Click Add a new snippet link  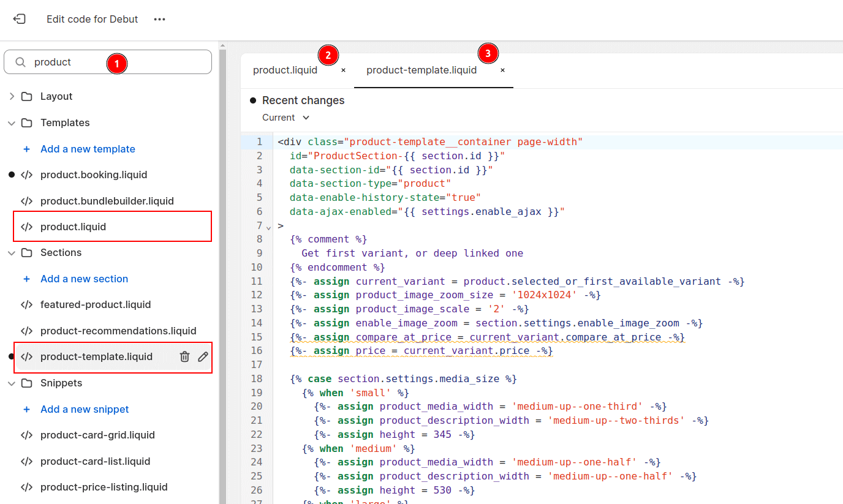coord(85,409)
